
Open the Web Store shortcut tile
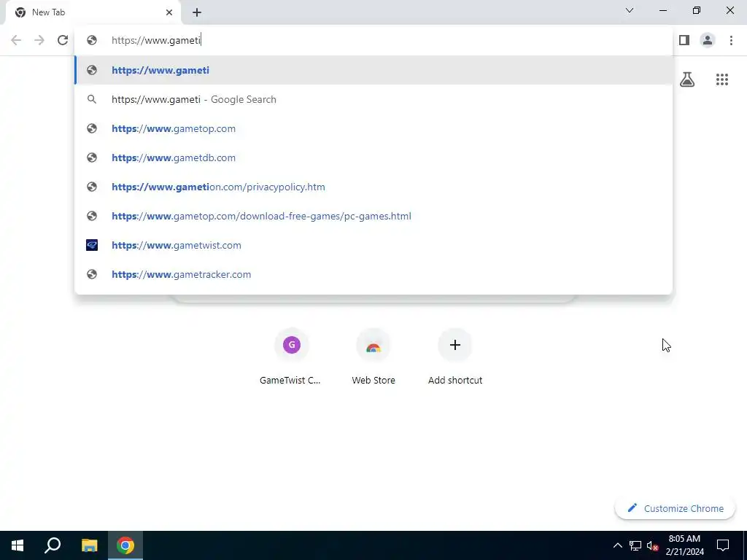pos(373,356)
